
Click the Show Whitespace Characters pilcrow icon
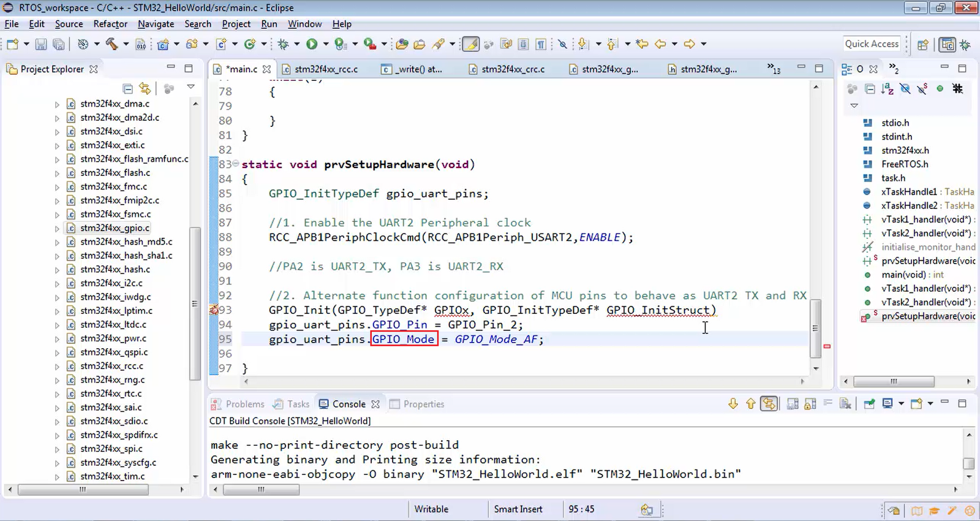click(x=541, y=44)
